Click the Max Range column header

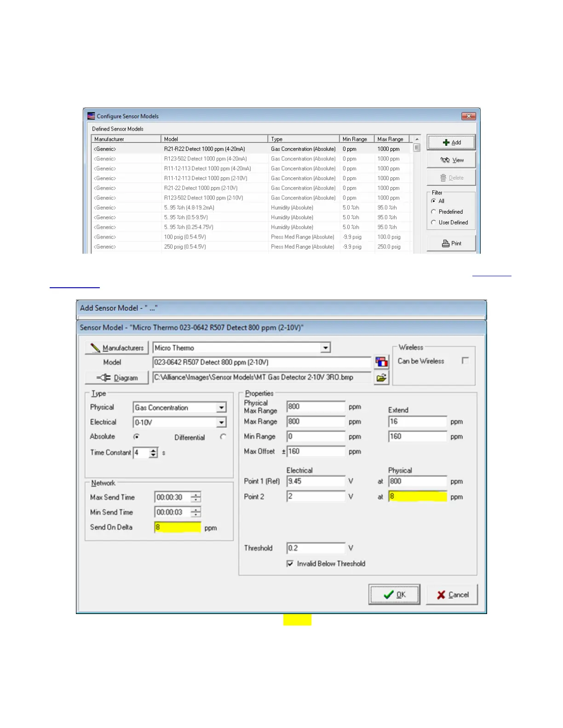(391, 139)
